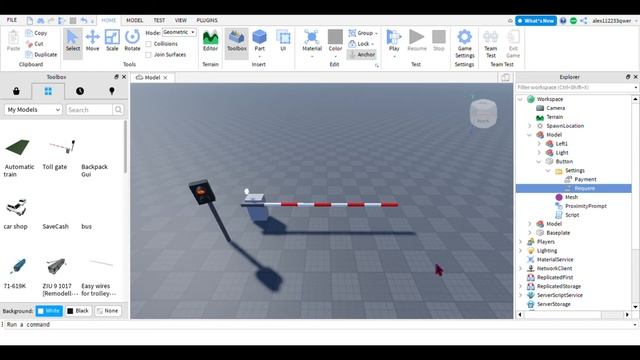Toggle the Anchor button

point(362,54)
